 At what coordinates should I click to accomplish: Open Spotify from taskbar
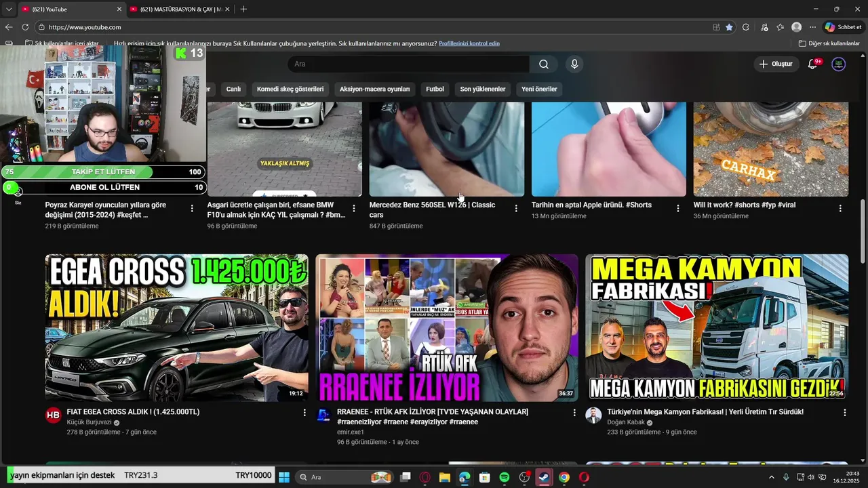505,477
